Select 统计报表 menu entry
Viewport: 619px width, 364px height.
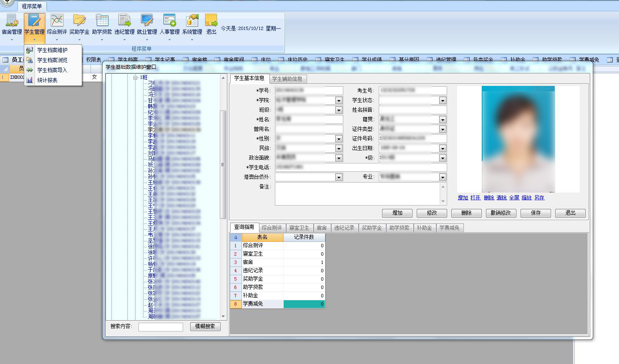[47, 80]
